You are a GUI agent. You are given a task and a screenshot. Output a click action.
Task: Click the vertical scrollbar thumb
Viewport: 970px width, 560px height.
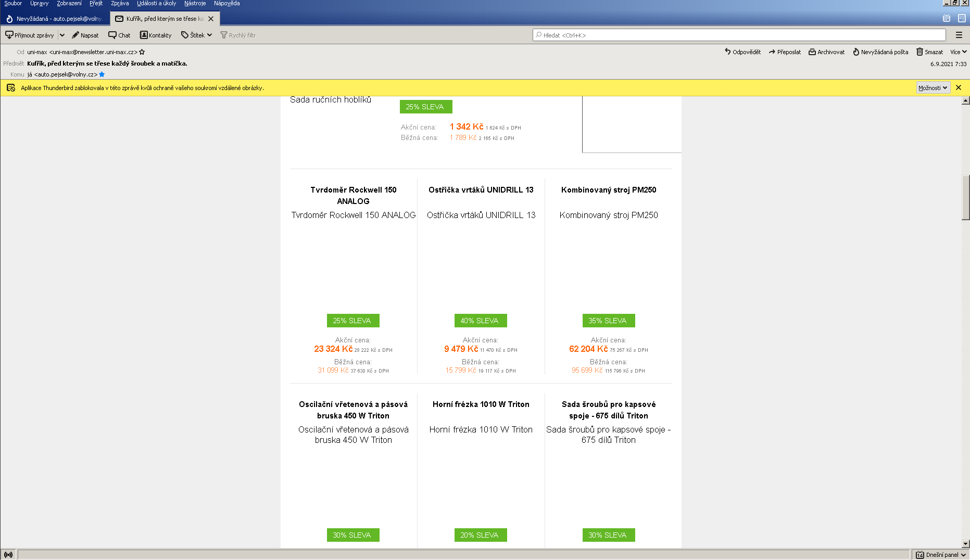965,198
